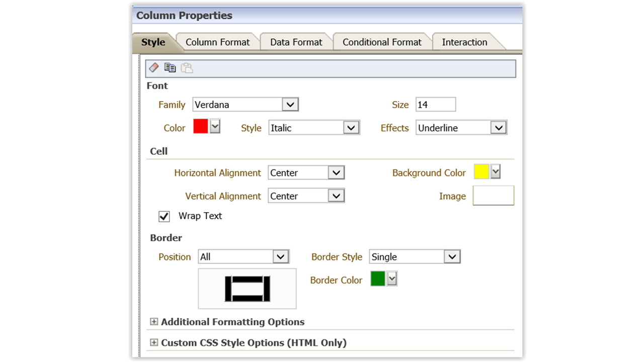This screenshot has width=644, height=362.
Task: Open the Effects dropdown showing Underline
Action: pos(461,128)
